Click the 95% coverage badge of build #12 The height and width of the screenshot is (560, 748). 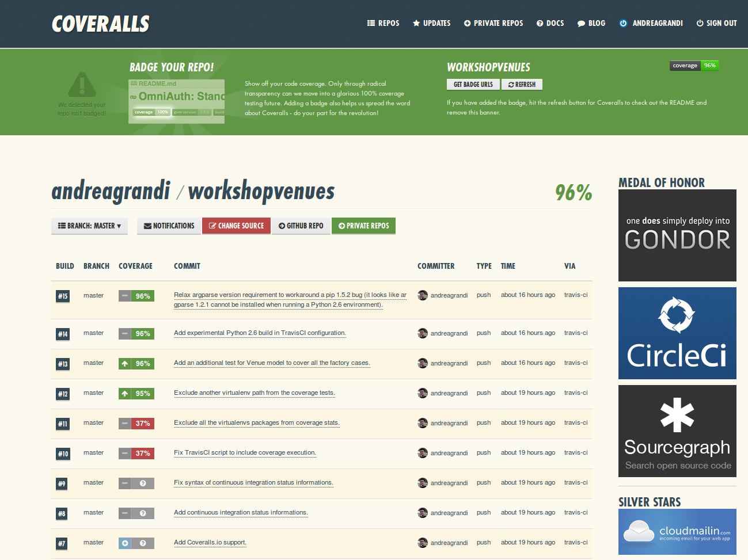[x=136, y=393]
